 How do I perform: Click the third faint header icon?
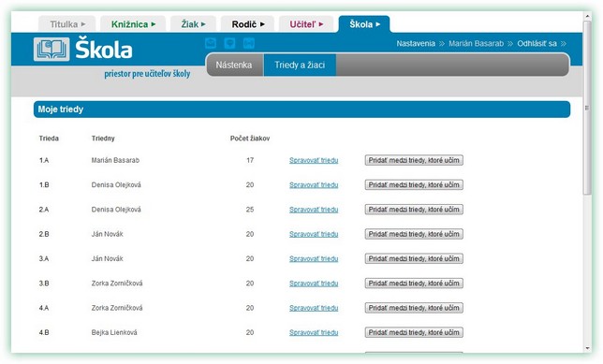(x=249, y=43)
